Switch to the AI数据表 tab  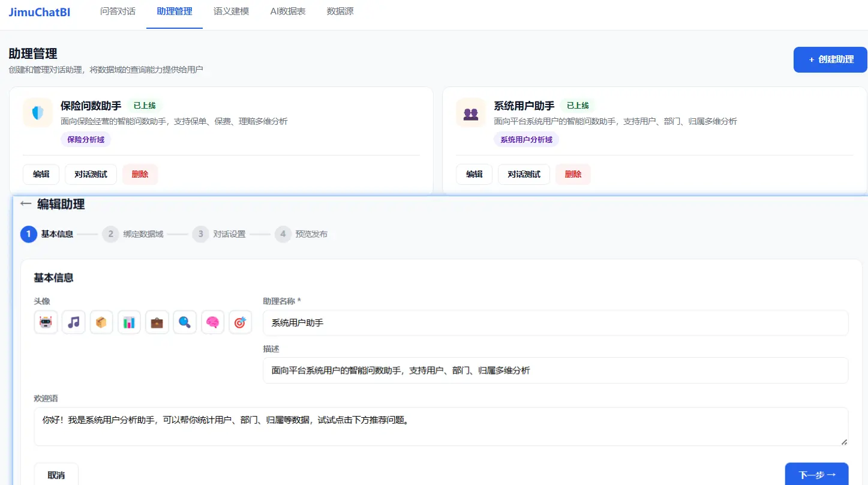[288, 11]
